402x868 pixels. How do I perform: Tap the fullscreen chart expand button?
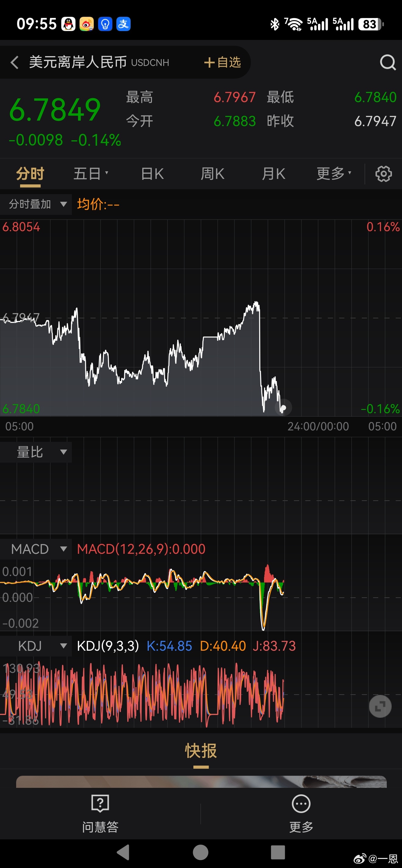pos(380,706)
